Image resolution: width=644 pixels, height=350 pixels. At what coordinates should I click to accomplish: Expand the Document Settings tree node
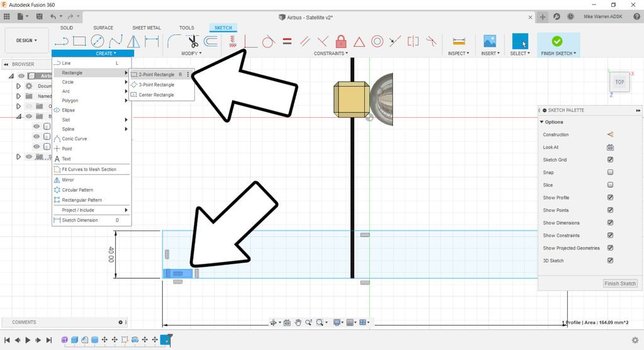18,86
